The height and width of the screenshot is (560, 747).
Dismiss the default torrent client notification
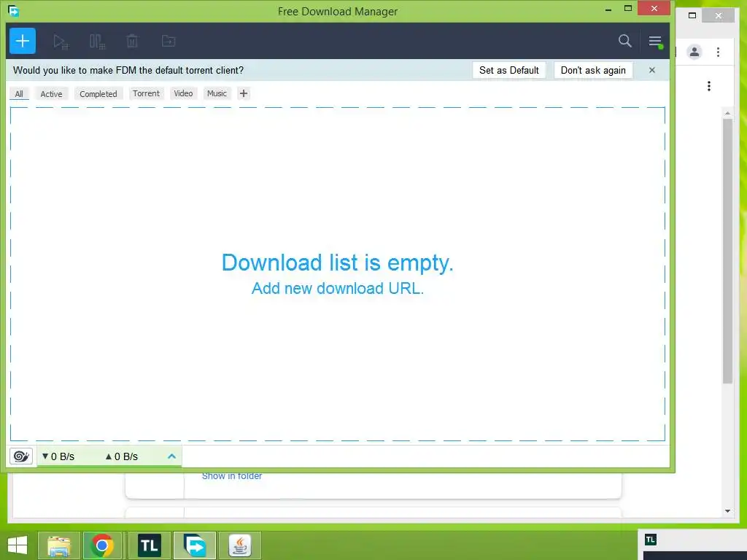coord(652,70)
